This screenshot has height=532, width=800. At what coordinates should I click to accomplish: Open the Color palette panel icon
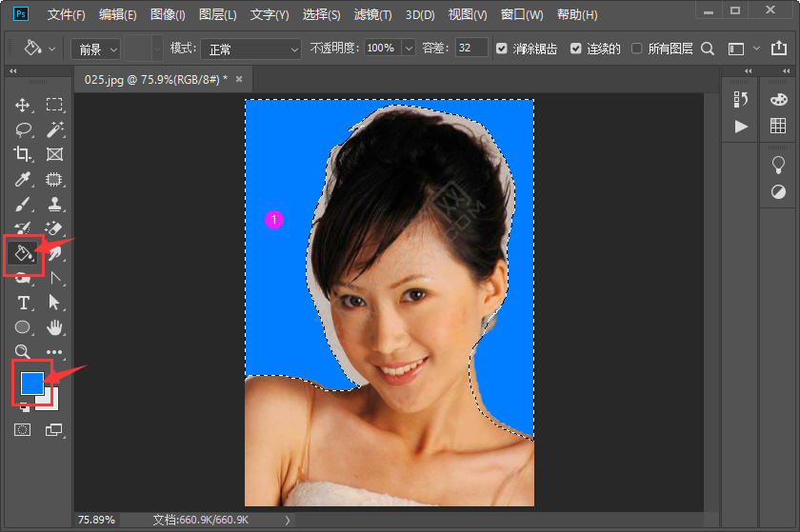(779, 100)
